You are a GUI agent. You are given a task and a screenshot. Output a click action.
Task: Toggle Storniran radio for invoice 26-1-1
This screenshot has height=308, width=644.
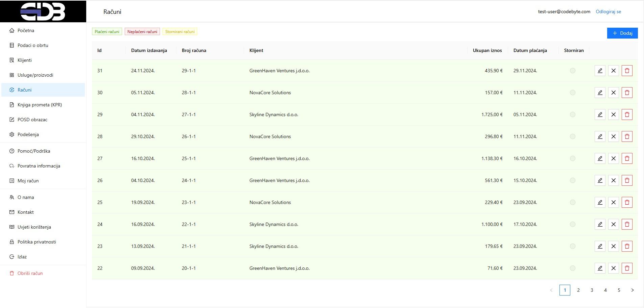[x=572, y=136]
